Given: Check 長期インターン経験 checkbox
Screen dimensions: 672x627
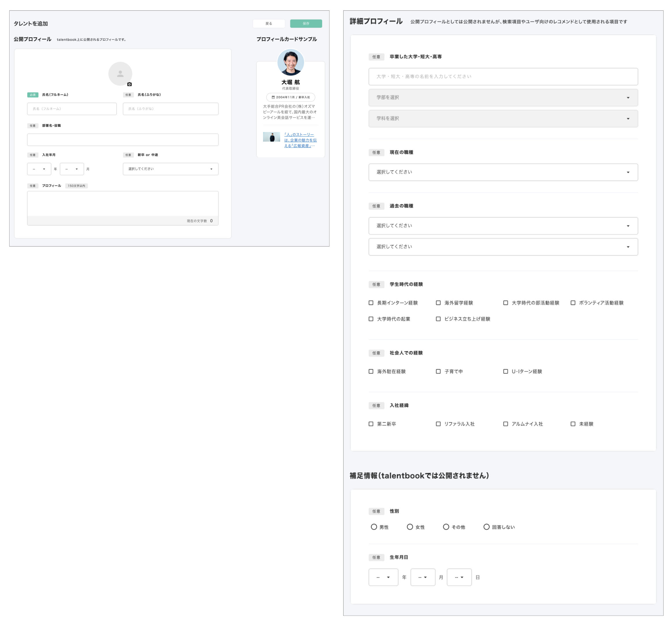Looking at the screenshot, I should [371, 303].
